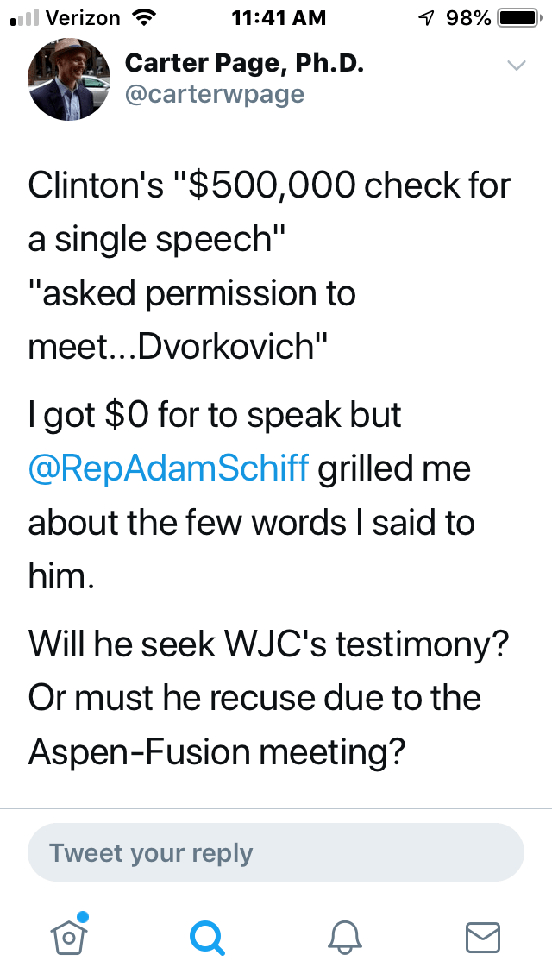Expand the tweet options chevron
This screenshot has width=552, height=980.
516,66
